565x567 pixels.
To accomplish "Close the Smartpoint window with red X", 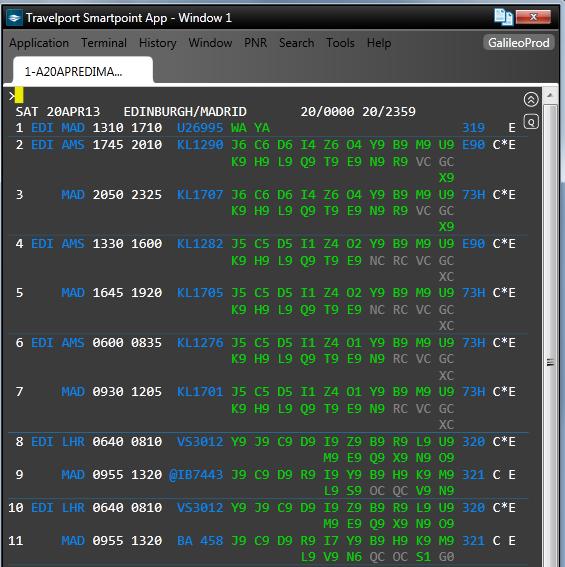I will pos(533,17).
